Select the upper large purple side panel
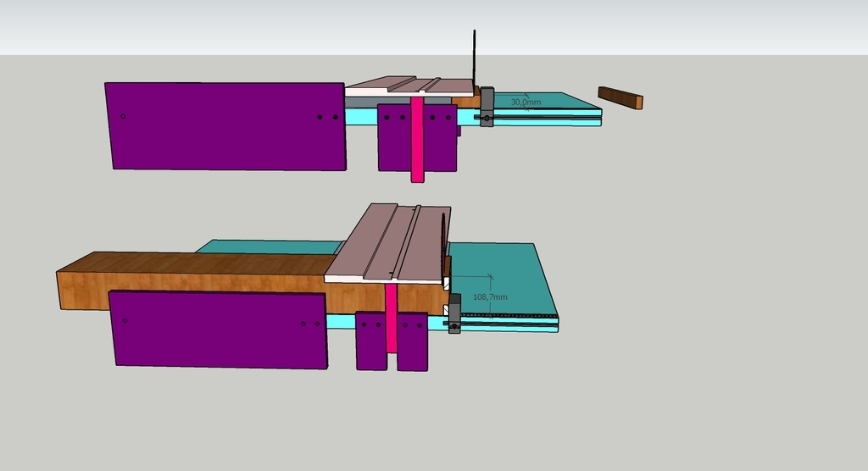 click(x=225, y=126)
